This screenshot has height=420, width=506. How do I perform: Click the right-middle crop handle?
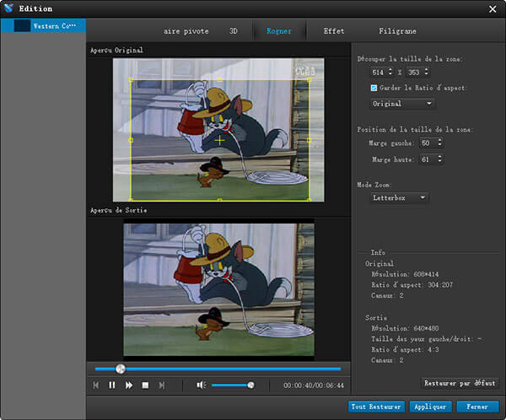click(309, 140)
